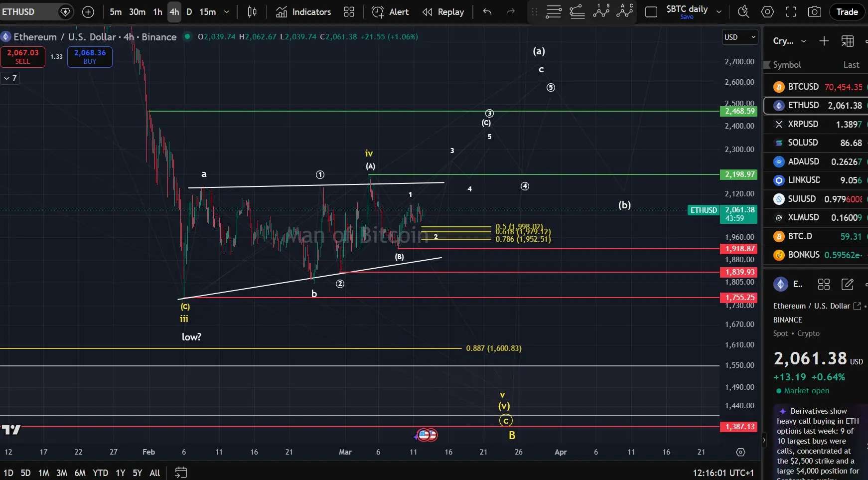868x480 pixels.
Task: Select the horizontal lines drawing tool
Action: click(554, 12)
